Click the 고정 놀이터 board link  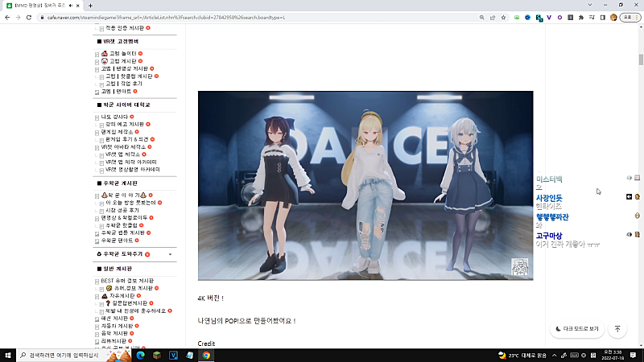point(125,53)
